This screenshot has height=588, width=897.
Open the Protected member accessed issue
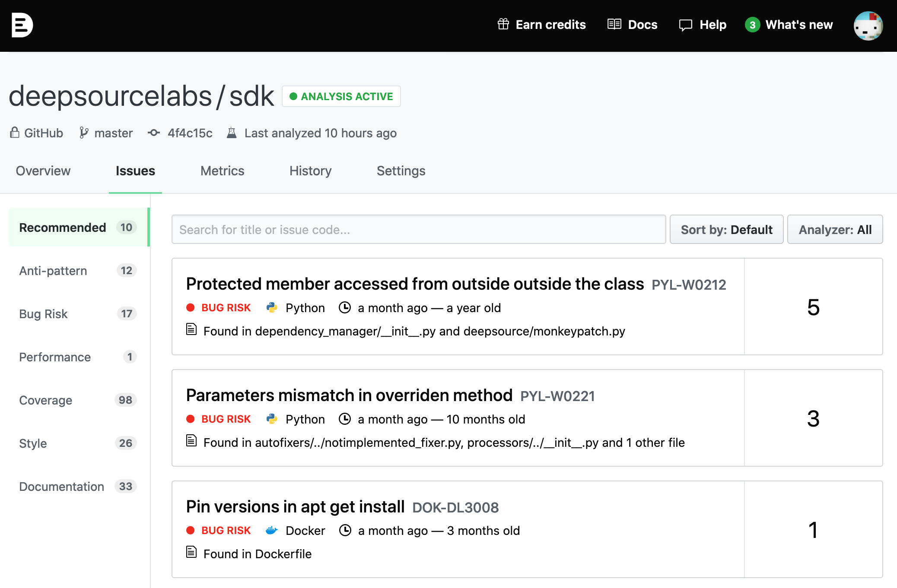pos(414,284)
